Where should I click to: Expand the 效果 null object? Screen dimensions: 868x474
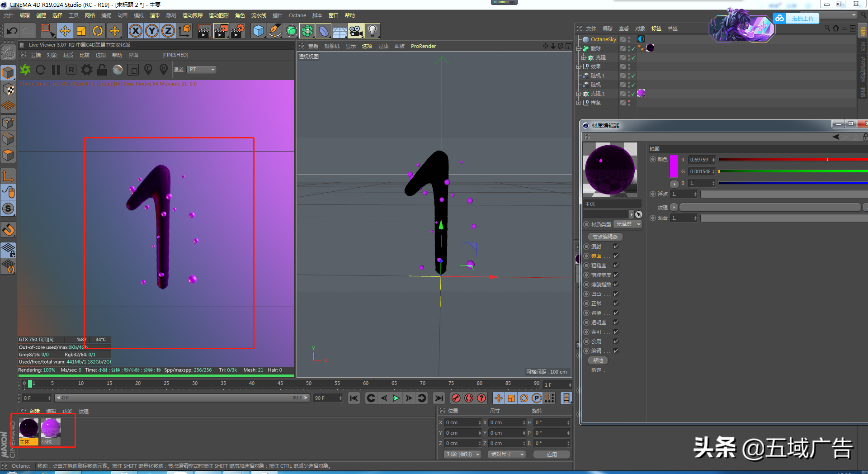(579, 66)
